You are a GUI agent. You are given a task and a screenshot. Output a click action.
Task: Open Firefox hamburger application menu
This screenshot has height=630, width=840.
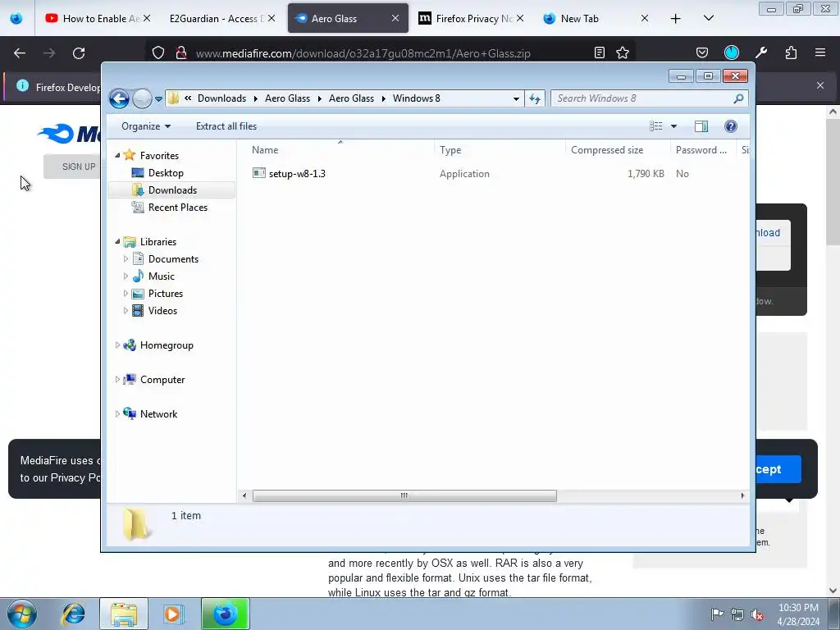tap(820, 53)
